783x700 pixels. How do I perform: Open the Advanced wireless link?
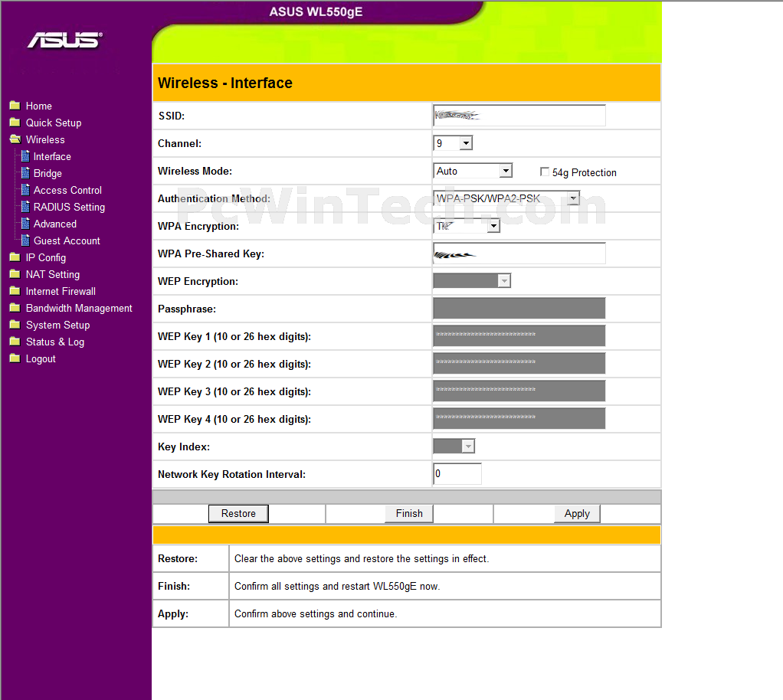55,224
